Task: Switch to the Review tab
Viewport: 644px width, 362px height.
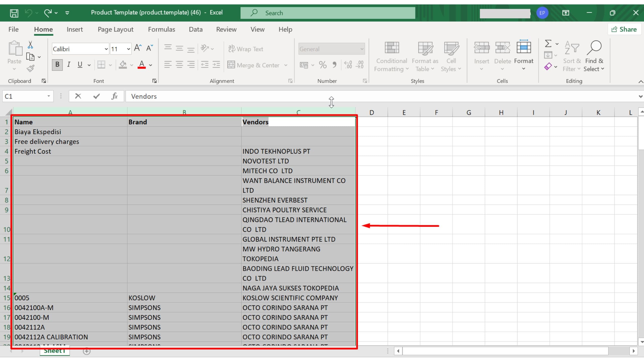Action: pos(226,29)
